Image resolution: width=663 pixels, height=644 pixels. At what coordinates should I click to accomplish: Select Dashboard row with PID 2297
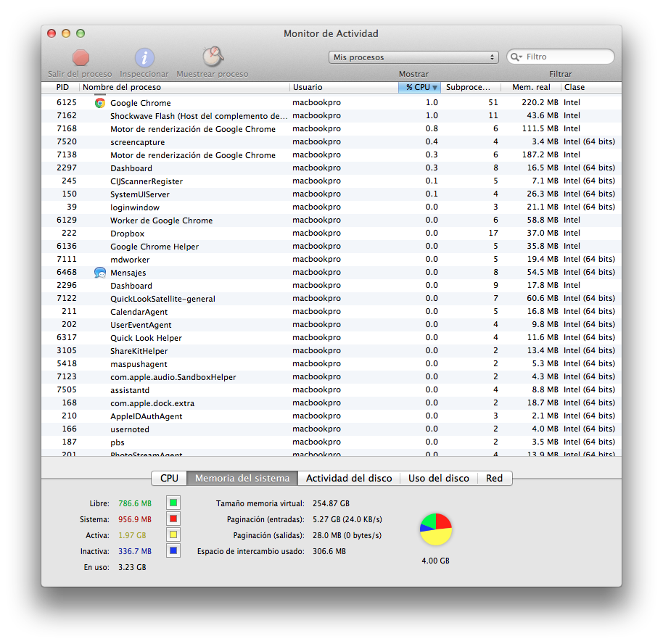pyautogui.click(x=331, y=168)
